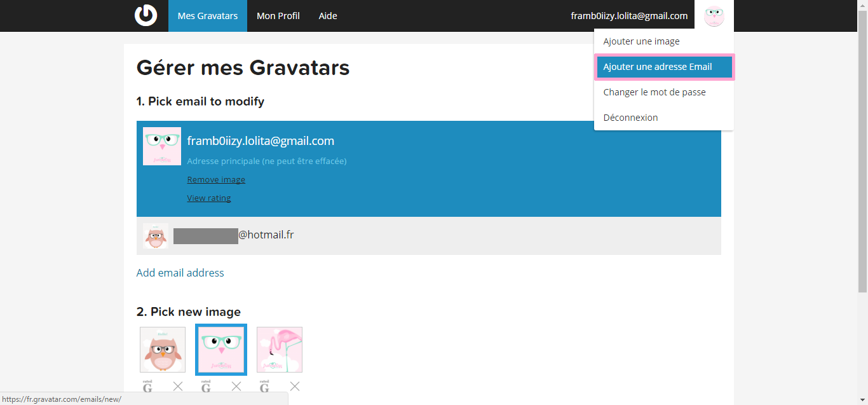Select the @hotmail.fr email row
Screen dimensions: 868x405
coord(429,236)
